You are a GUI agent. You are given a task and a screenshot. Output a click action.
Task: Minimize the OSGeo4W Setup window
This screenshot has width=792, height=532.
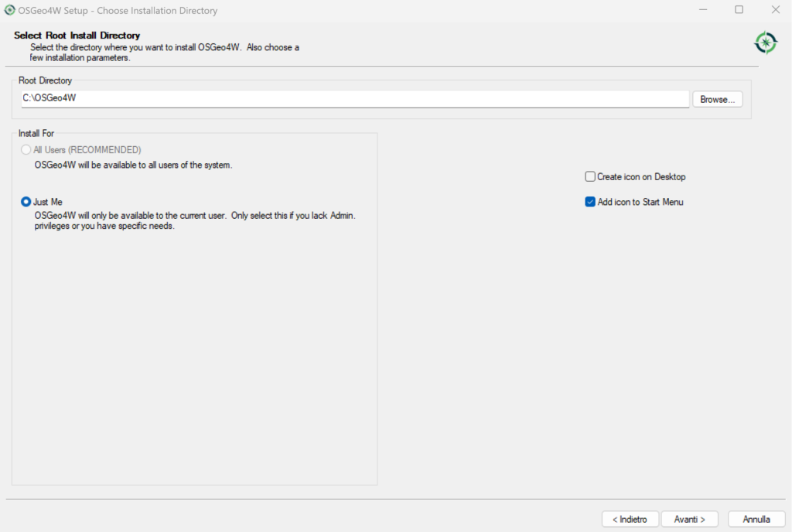point(702,9)
